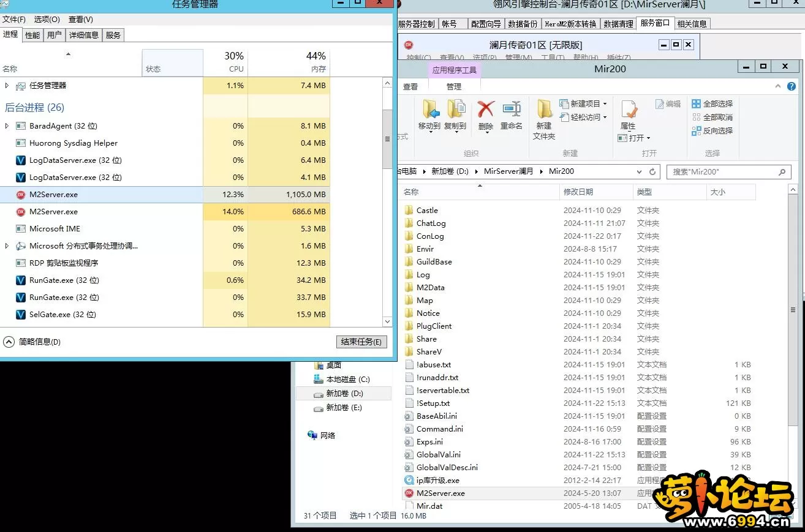
Task: Sort processes by the CPU column header
Action: [x=225, y=62]
